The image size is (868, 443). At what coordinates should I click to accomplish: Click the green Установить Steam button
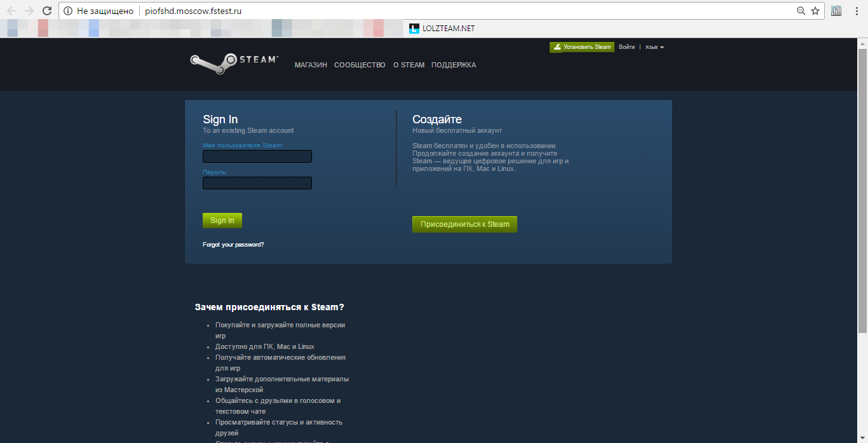point(582,47)
